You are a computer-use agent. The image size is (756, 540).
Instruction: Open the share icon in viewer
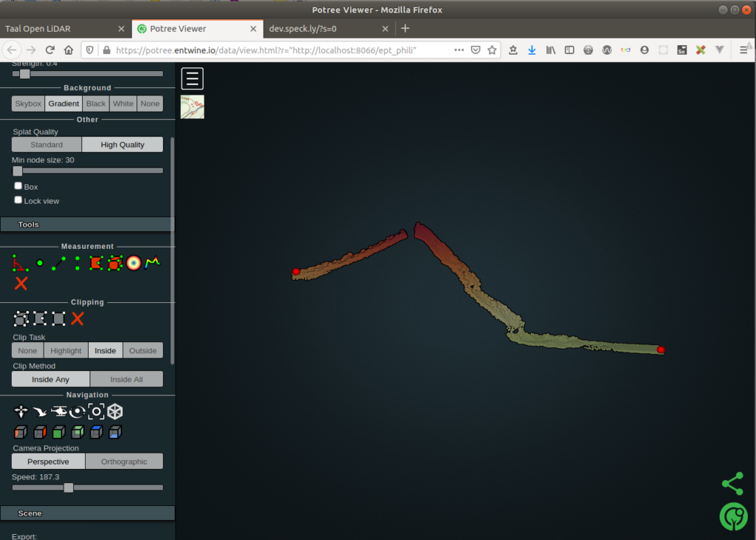tap(732, 484)
